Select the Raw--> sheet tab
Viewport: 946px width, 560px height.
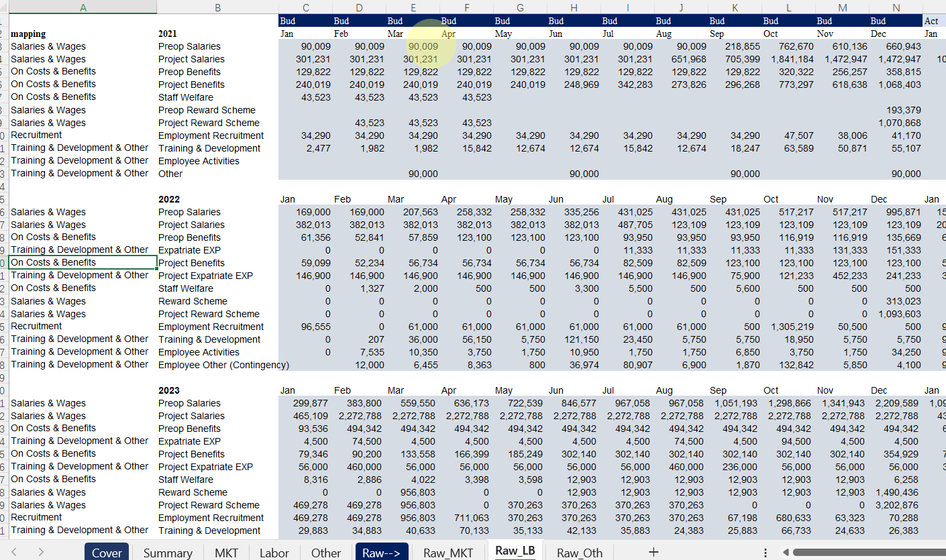point(381,553)
